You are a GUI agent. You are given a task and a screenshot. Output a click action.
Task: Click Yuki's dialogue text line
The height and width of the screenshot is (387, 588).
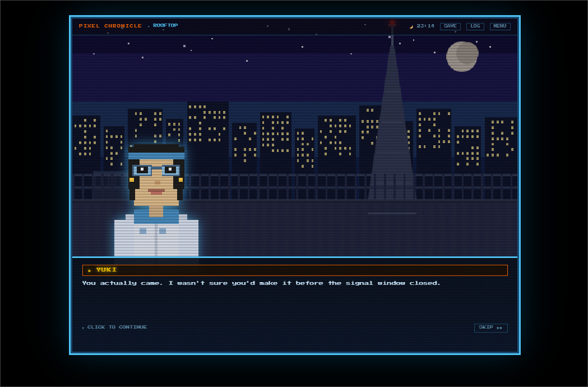point(261,283)
